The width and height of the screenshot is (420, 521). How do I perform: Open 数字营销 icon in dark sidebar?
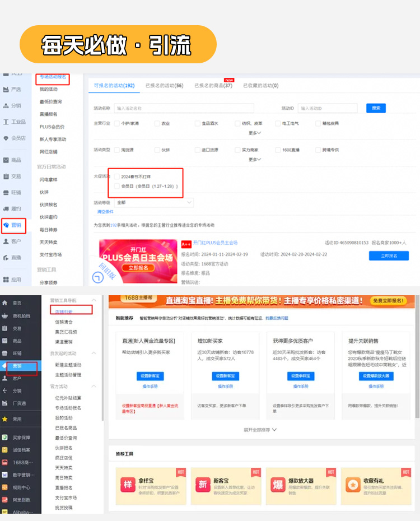(x=4, y=475)
